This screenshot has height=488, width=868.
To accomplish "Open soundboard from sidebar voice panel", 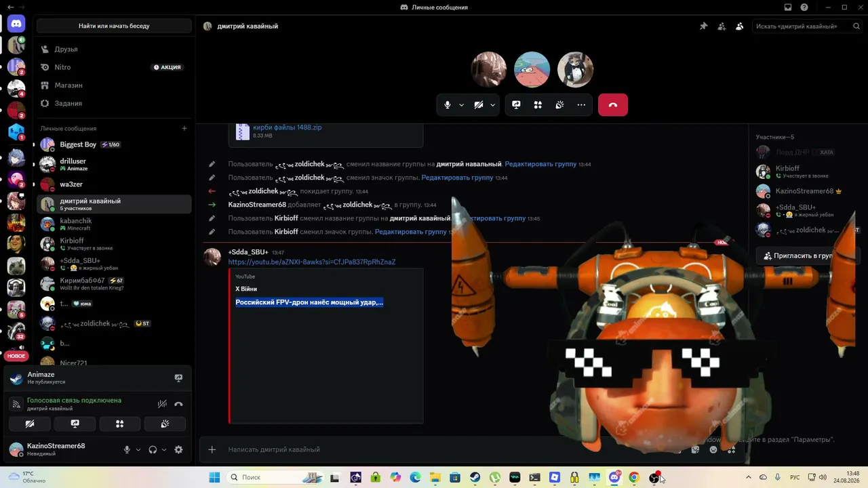I will pyautogui.click(x=165, y=424).
